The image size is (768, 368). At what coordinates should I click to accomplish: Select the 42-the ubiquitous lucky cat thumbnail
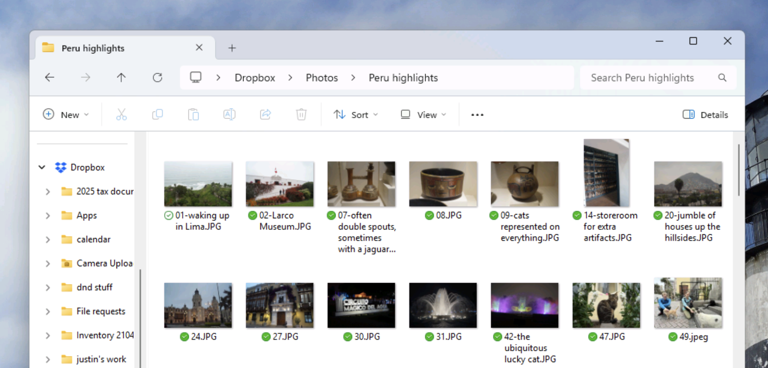525,305
